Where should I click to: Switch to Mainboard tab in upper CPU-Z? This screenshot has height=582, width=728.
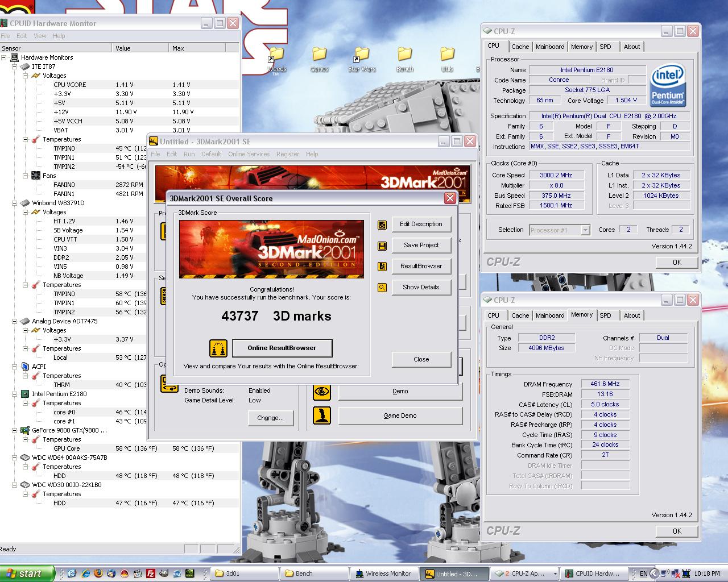pos(550,47)
